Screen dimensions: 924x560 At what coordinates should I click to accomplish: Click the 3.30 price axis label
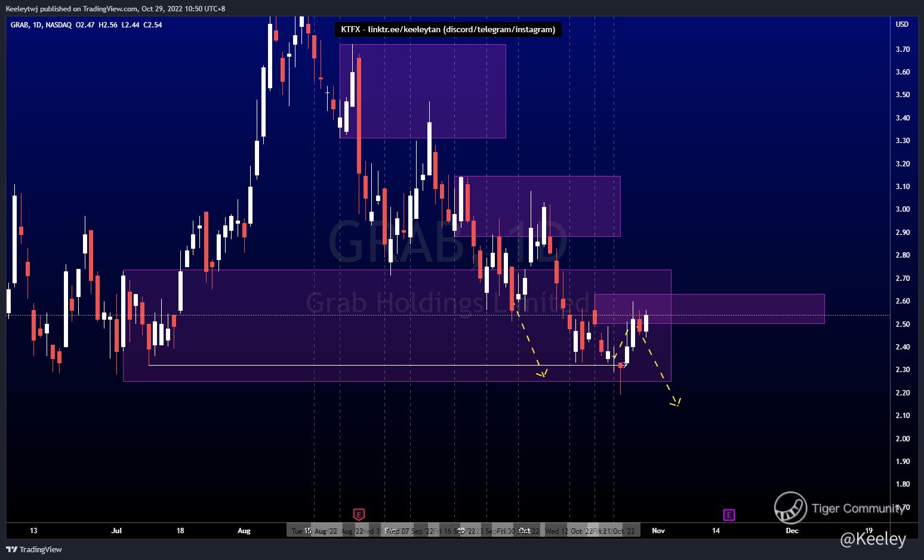click(x=903, y=141)
